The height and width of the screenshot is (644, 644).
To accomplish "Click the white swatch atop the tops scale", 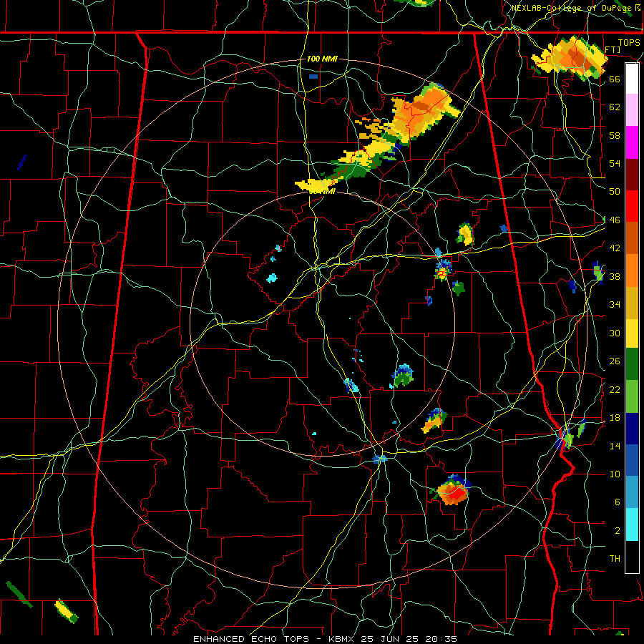I will (632, 79).
